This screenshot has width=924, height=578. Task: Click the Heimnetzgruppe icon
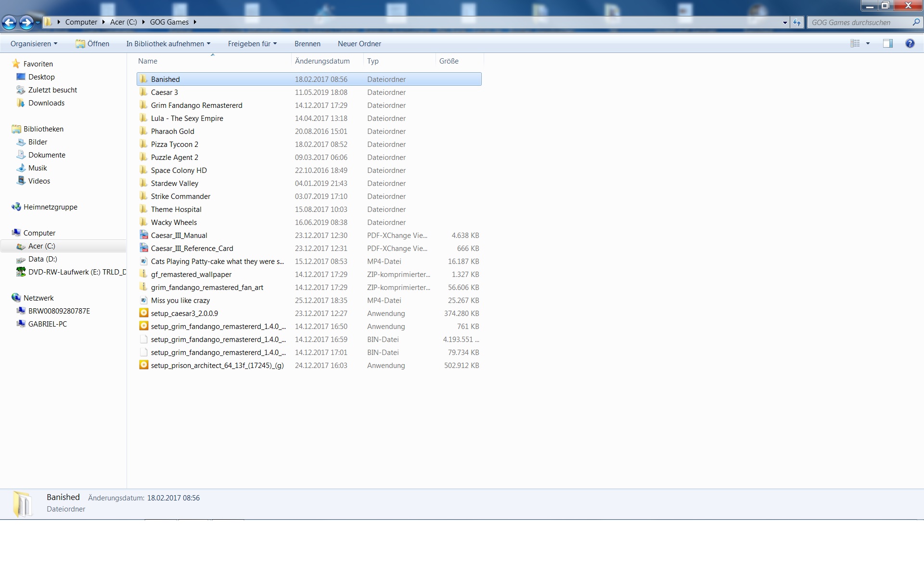pyautogui.click(x=16, y=207)
